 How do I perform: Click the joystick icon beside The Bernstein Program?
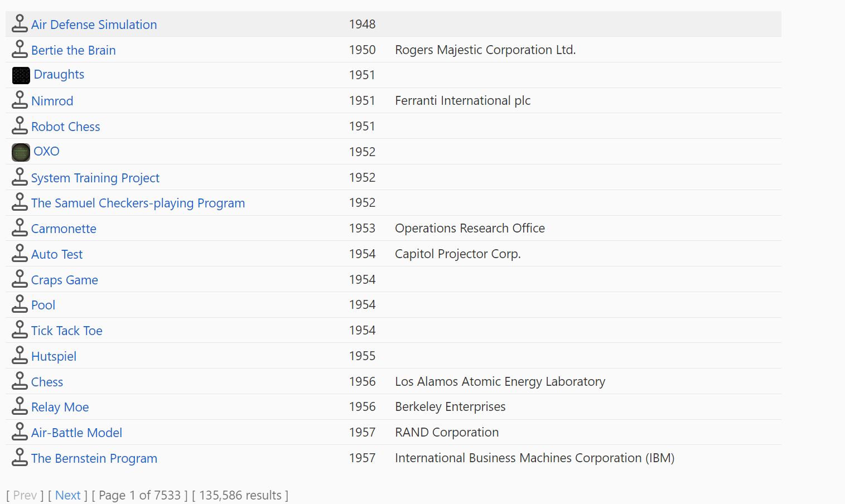click(20, 457)
